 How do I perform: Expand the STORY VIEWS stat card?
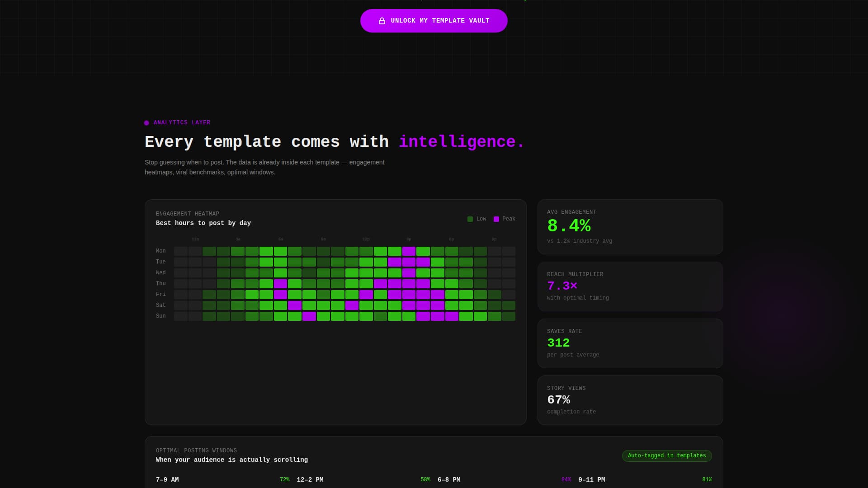(630, 400)
